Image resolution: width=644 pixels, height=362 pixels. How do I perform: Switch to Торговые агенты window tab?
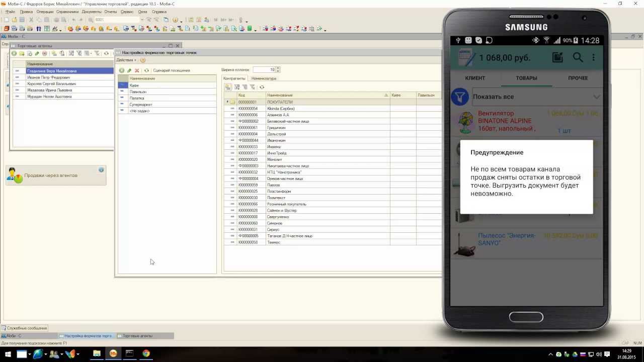tap(145, 336)
